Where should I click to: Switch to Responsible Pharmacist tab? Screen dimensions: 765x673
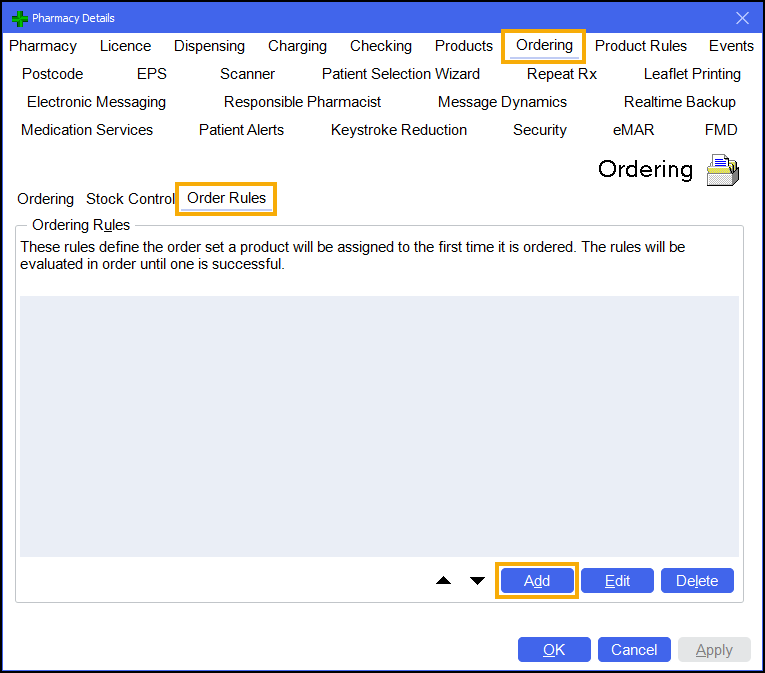coord(302,102)
